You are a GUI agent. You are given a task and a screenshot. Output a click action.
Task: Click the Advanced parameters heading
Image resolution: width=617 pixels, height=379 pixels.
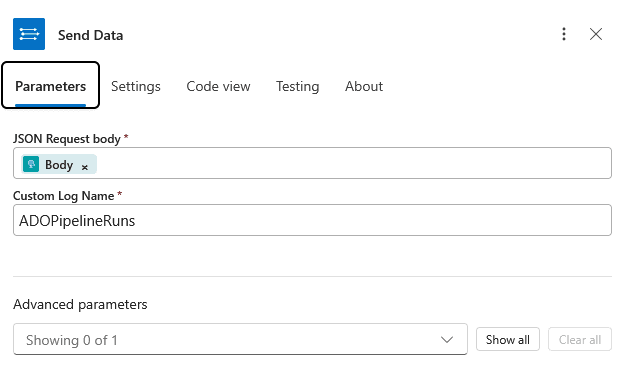tap(80, 304)
